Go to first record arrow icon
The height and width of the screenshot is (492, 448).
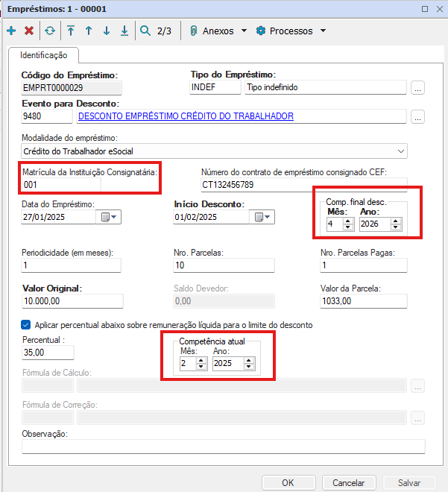71,31
